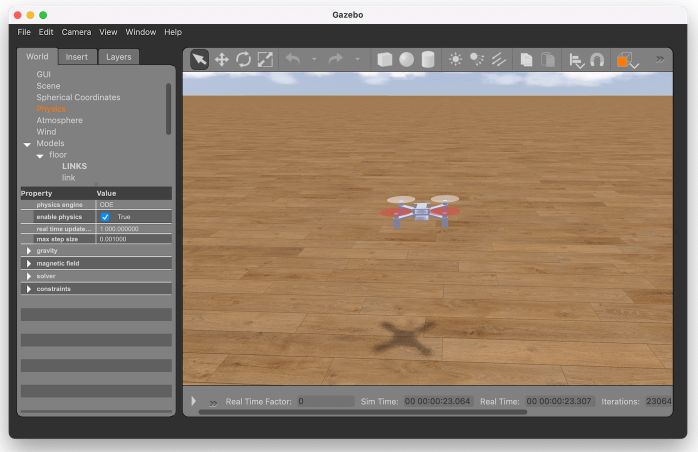Expand the gravity property group
Screen dimensions: 698x452
tap(29, 251)
